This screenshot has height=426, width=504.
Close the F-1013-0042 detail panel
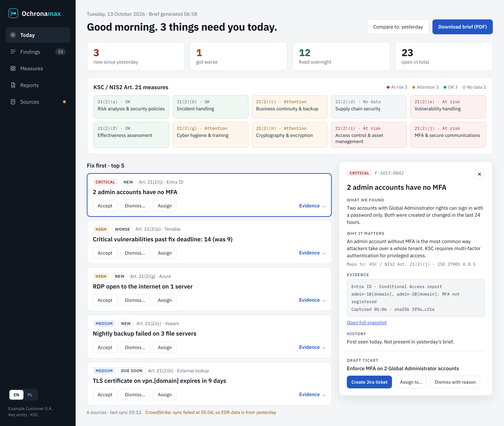[x=479, y=174]
